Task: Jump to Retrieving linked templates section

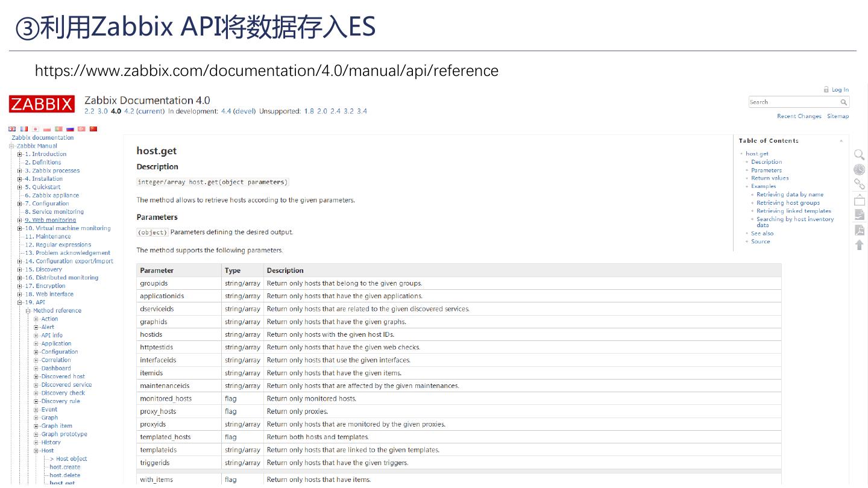Action: tap(794, 211)
